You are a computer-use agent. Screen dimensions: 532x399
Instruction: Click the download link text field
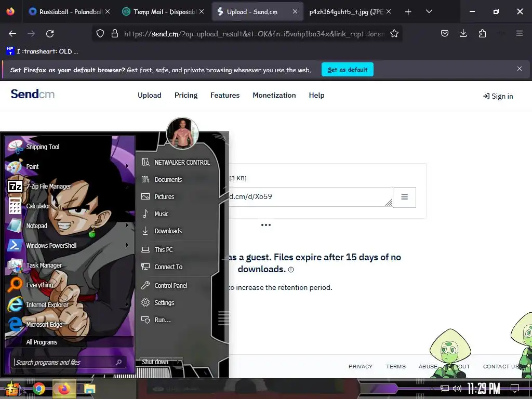pos(311,197)
